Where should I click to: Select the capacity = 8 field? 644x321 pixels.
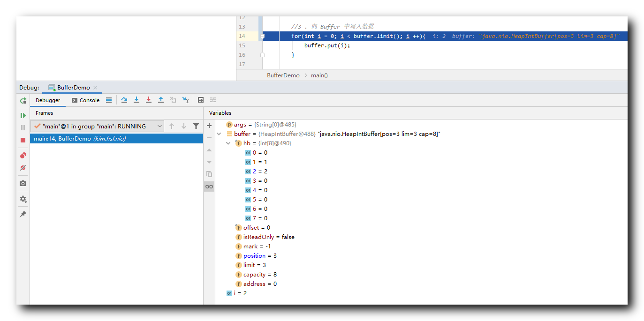pos(421,275)
